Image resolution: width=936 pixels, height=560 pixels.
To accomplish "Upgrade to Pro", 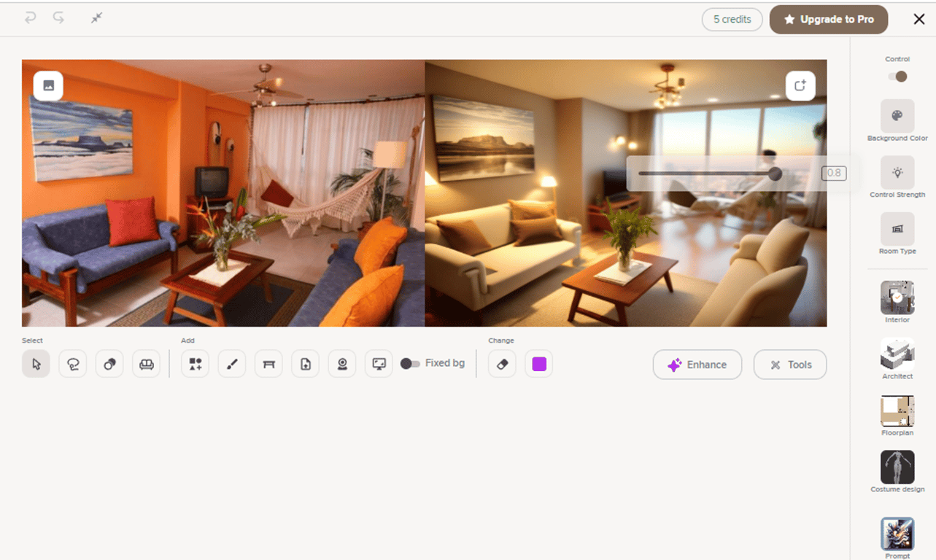I will [829, 20].
